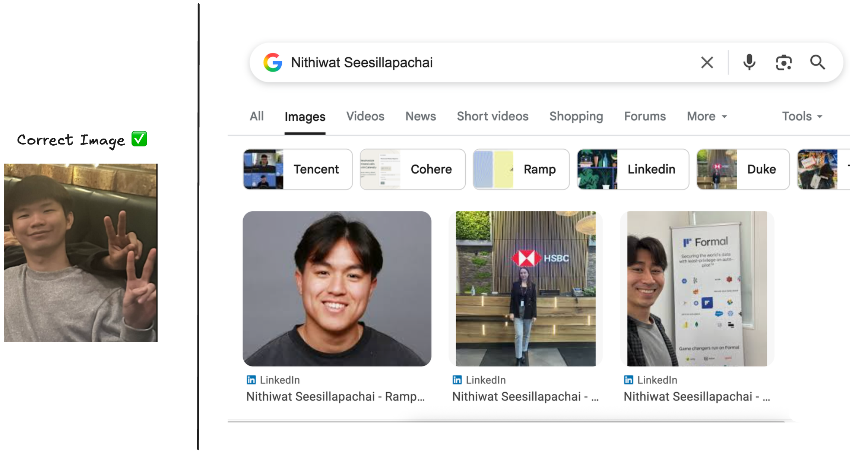
Task: Click the title link under Formal banner photo
Action: pyautogui.click(x=697, y=396)
